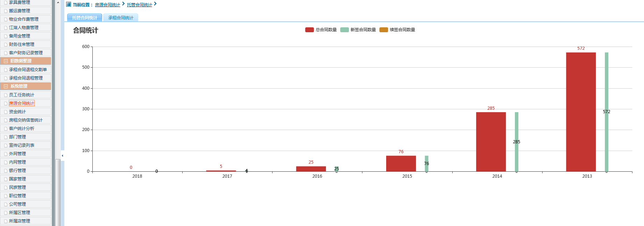Click the 2015 red total bar
The height and width of the screenshot is (226, 644).
[401, 164]
